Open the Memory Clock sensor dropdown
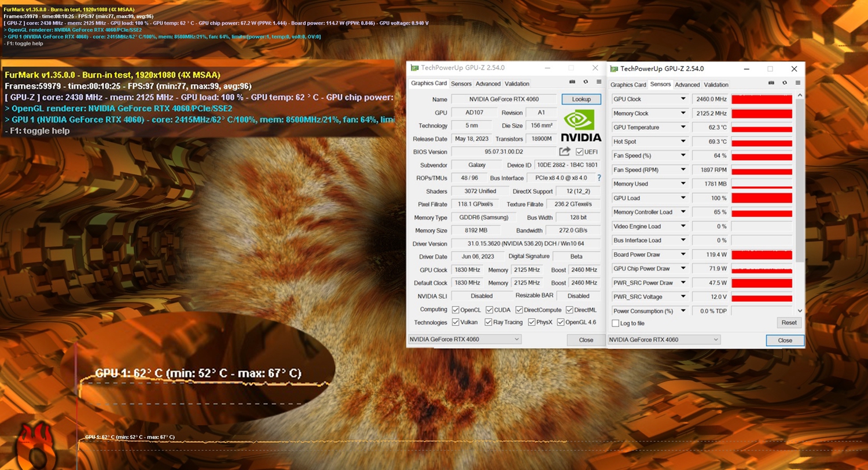Screen dimensions: 868x470 pos(683,113)
